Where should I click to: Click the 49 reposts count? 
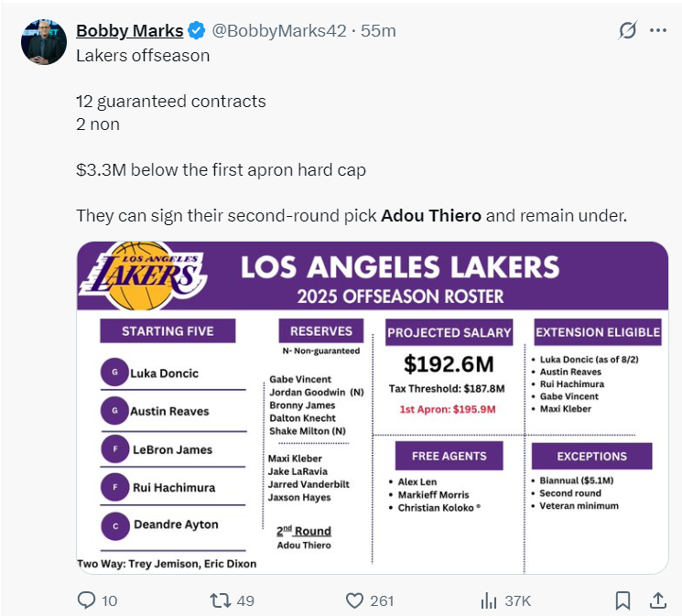point(245,600)
